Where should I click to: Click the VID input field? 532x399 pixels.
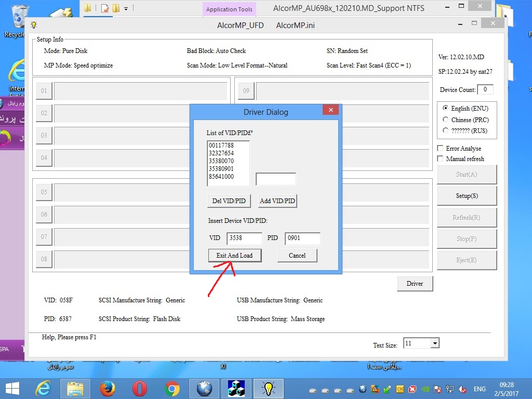pyautogui.click(x=244, y=238)
